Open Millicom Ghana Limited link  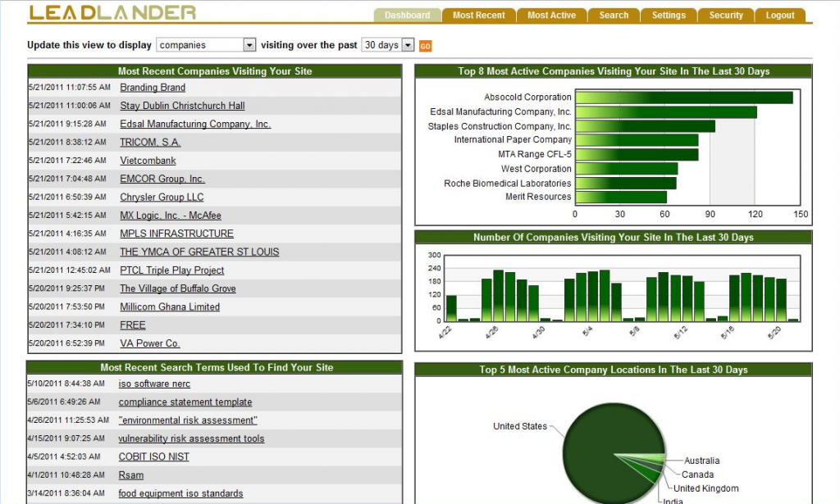(170, 306)
